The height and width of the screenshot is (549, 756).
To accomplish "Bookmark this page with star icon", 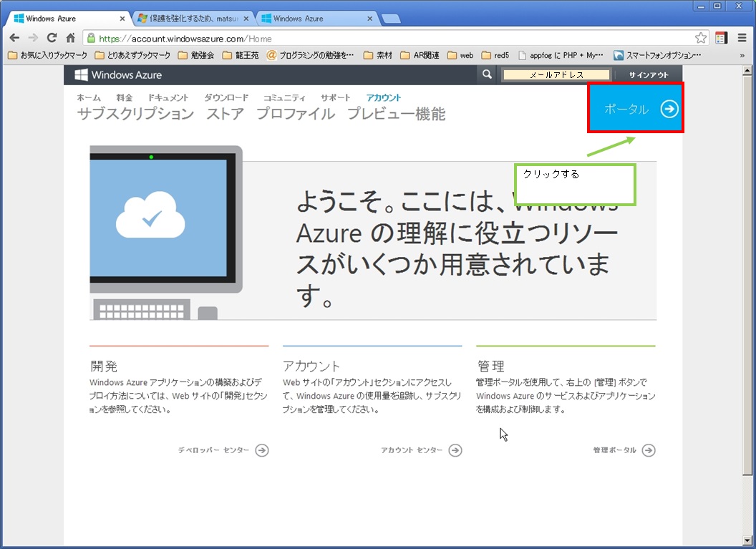I will click(701, 38).
